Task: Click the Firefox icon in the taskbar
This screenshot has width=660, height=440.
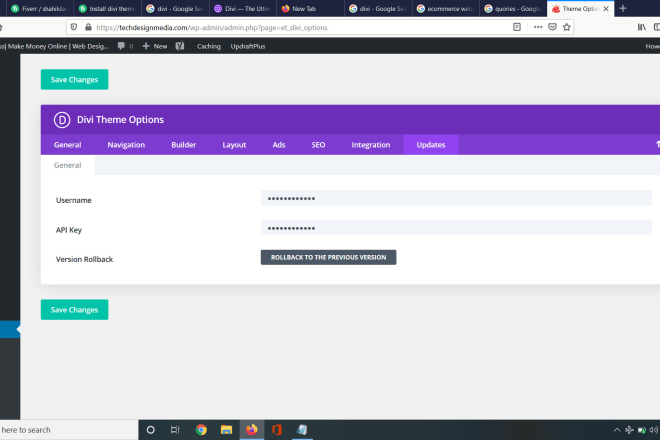Action: pyautogui.click(x=252, y=430)
